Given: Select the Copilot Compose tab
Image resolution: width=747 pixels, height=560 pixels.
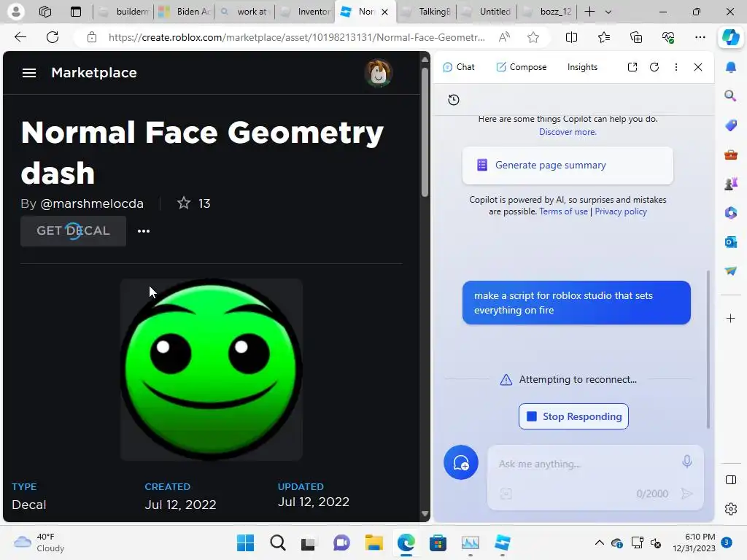Looking at the screenshot, I should coord(521,67).
